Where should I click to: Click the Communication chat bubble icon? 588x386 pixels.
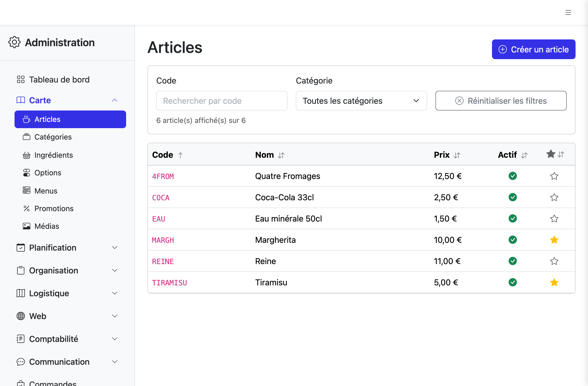click(21, 362)
